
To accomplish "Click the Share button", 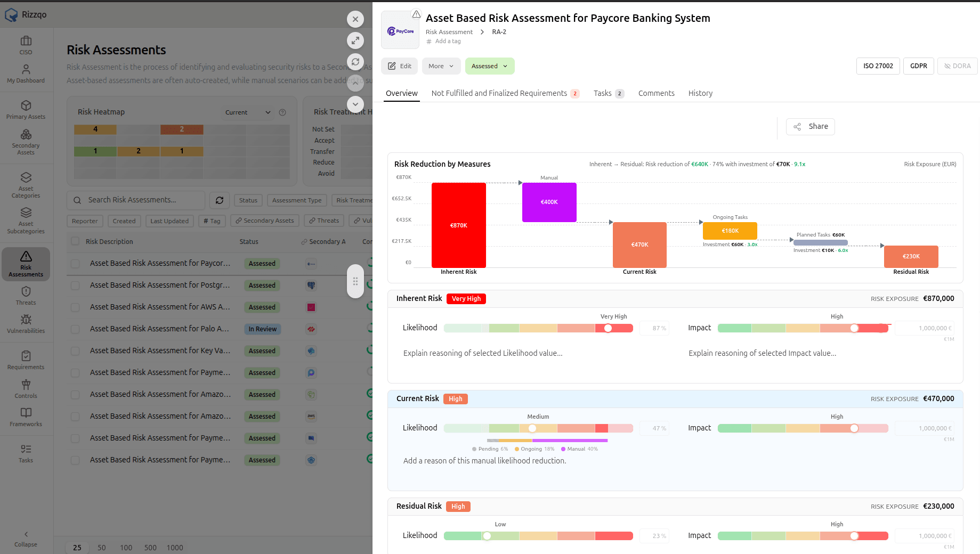I will click(811, 127).
